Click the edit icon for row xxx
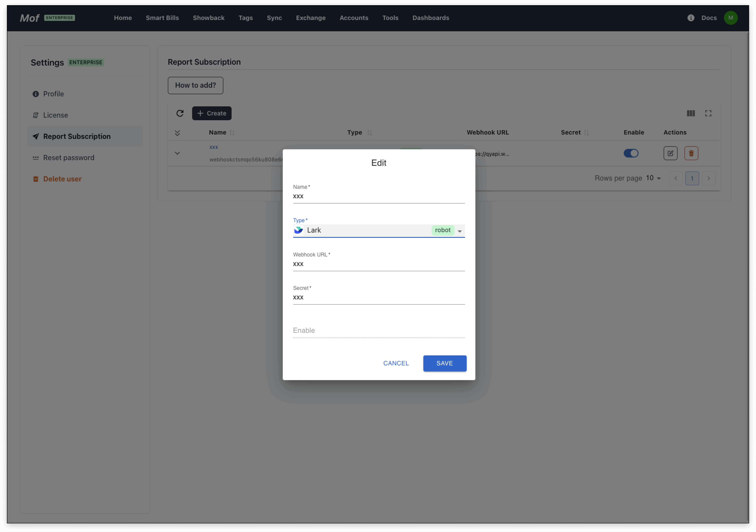Viewport: 756px width, 532px height. [670, 153]
